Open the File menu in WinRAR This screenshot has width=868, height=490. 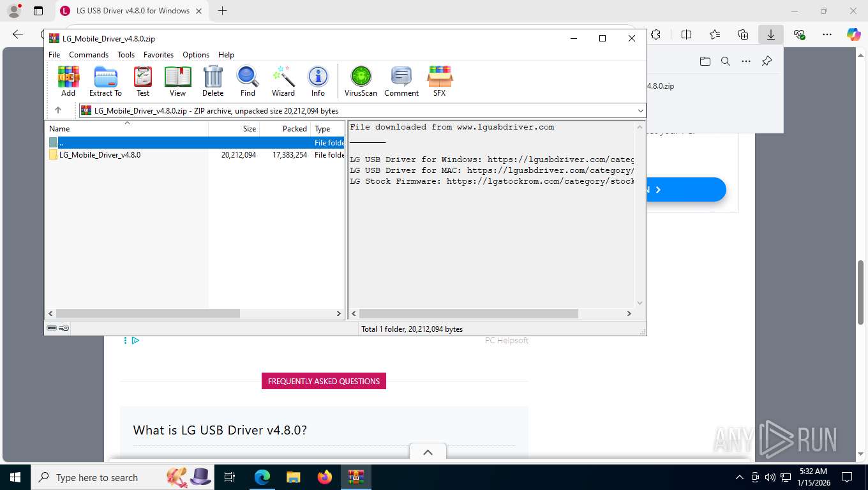tap(54, 55)
